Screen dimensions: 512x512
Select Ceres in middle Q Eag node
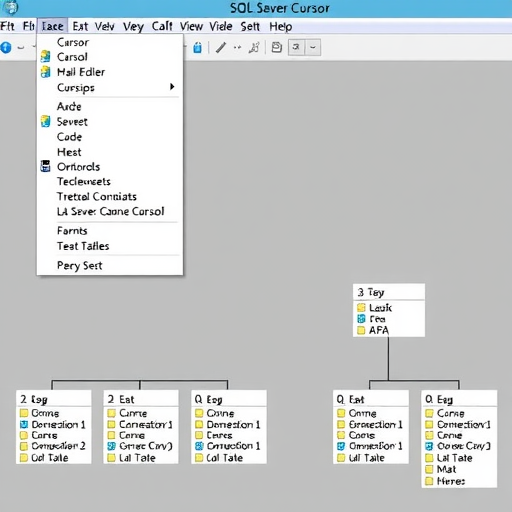pyautogui.click(x=219, y=435)
